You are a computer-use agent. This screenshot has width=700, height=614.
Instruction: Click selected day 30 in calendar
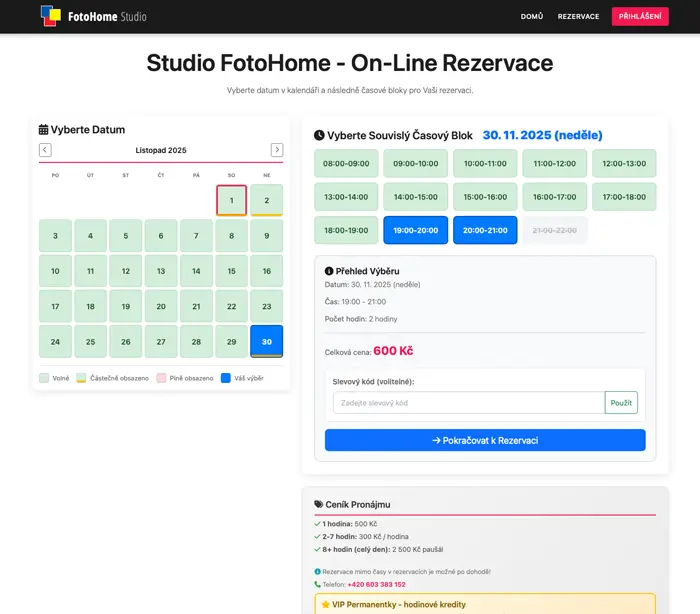(267, 341)
